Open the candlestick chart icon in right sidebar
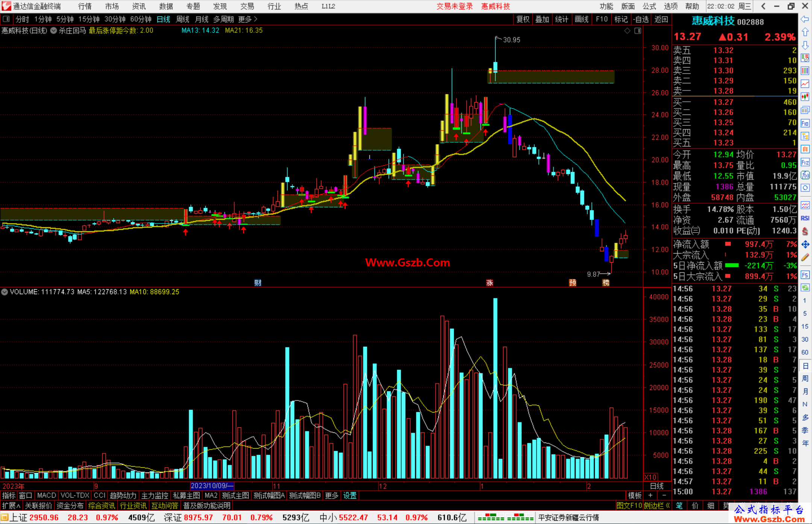This screenshot has width=812, height=524. (805, 97)
